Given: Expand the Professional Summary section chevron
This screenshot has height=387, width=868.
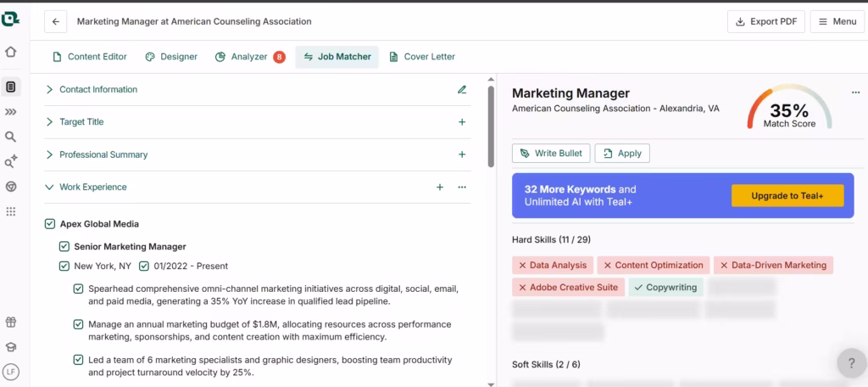Looking at the screenshot, I should pos(49,154).
